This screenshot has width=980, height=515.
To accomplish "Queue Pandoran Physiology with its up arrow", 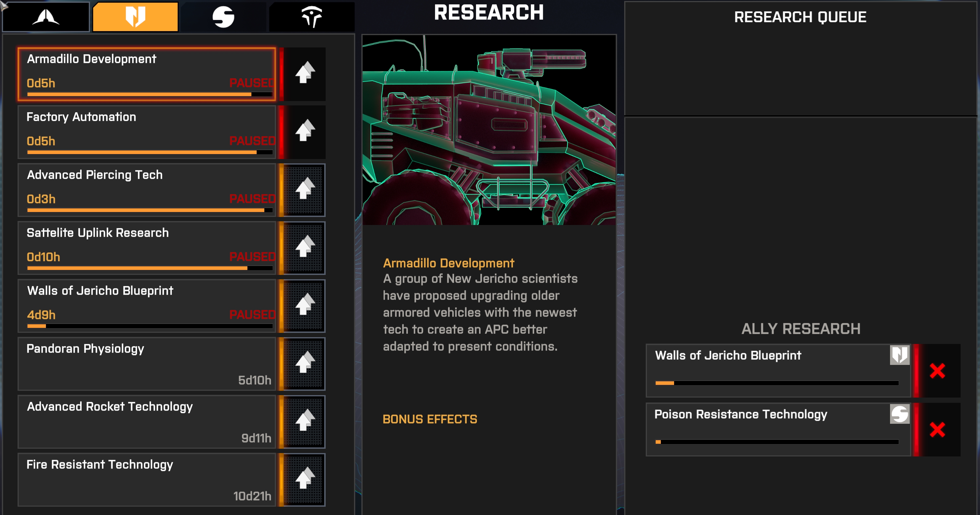I will pyautogui.click(x=305, y=363).
